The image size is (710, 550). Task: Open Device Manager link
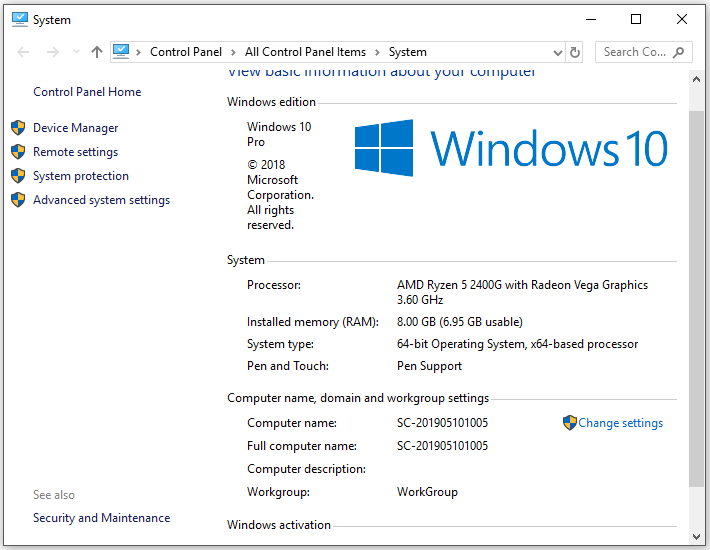tap(75, 128)
